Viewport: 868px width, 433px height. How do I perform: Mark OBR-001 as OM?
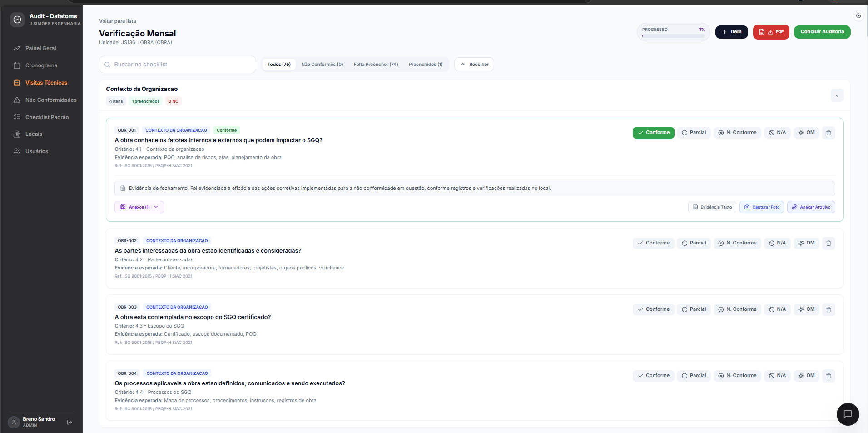click(806, 133)
